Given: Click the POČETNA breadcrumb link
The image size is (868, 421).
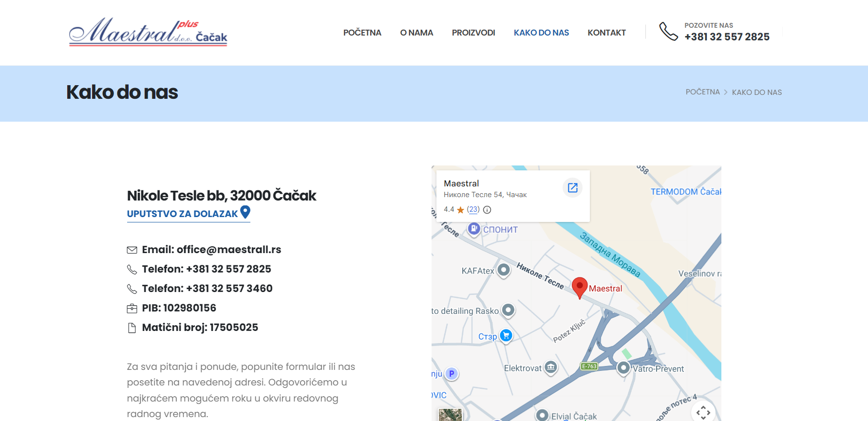Looking at the screenshot, I should pos(702,92).
